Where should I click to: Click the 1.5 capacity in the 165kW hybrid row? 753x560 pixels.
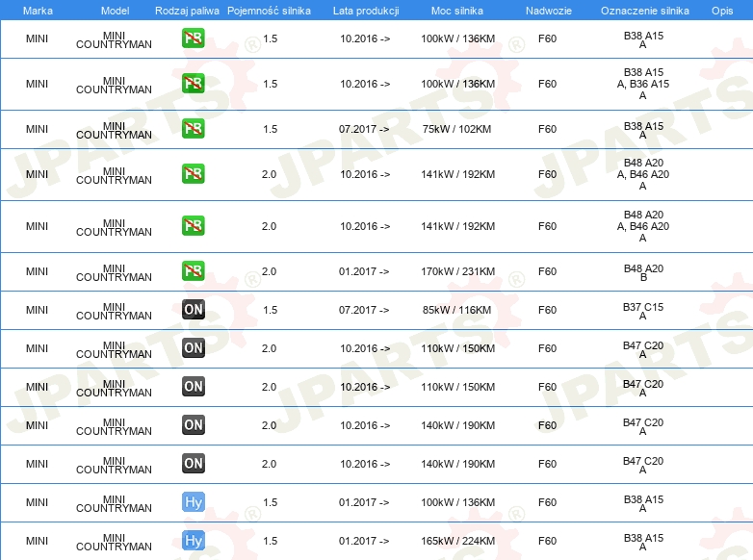[271, 541]
